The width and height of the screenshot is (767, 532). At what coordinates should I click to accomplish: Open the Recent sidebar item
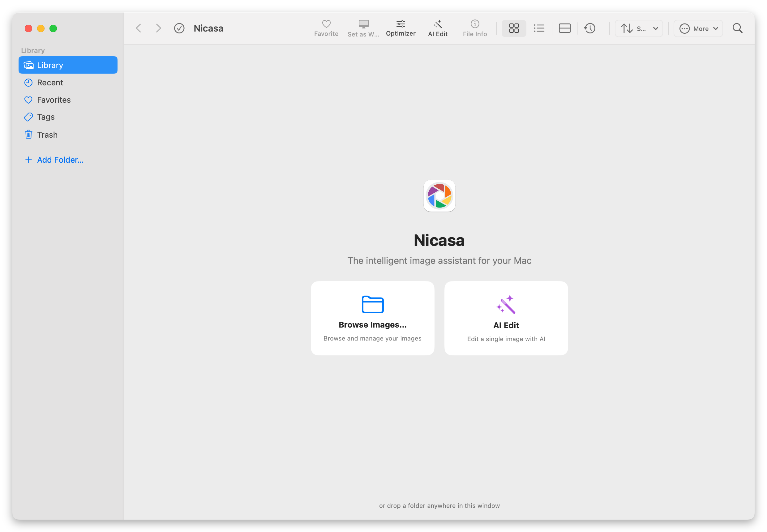(68, 82)
